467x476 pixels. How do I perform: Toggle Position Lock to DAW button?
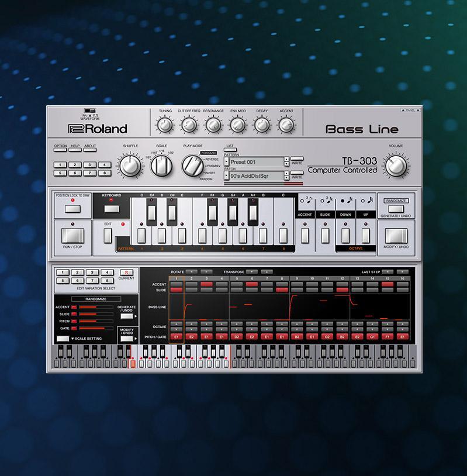click(x=72, y=209)
